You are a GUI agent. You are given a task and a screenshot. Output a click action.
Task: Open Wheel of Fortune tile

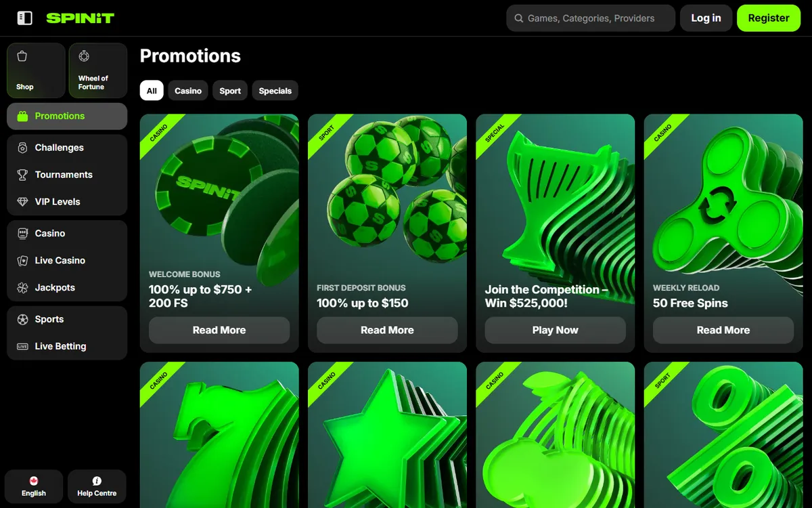click(x=98, y=70)
